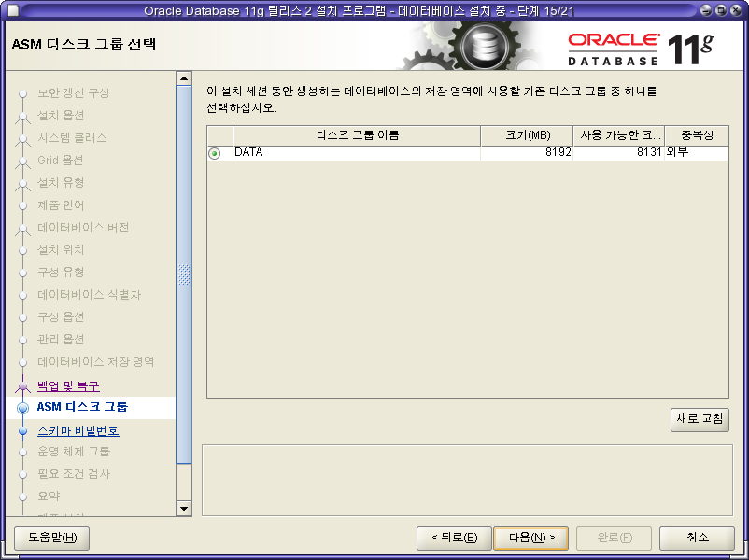Click the step list scrollbar down arrow
The height and width of the screenshot is (560, 749).
183,508
